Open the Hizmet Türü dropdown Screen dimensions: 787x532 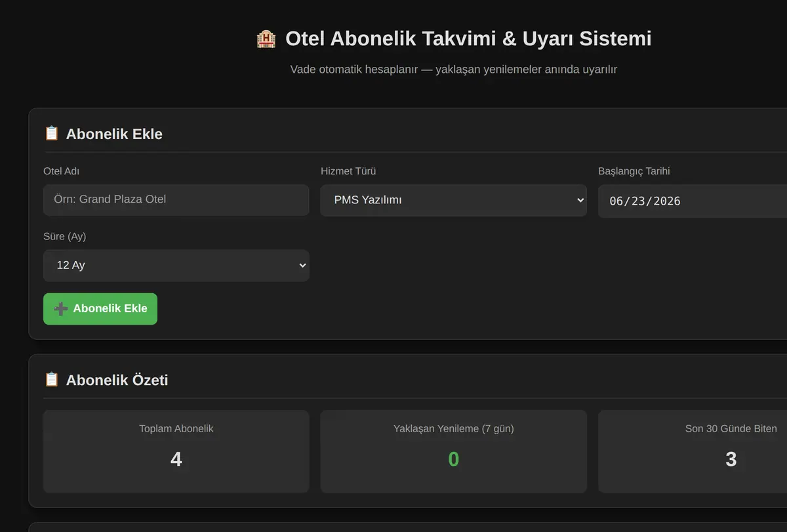pos(453,200)
